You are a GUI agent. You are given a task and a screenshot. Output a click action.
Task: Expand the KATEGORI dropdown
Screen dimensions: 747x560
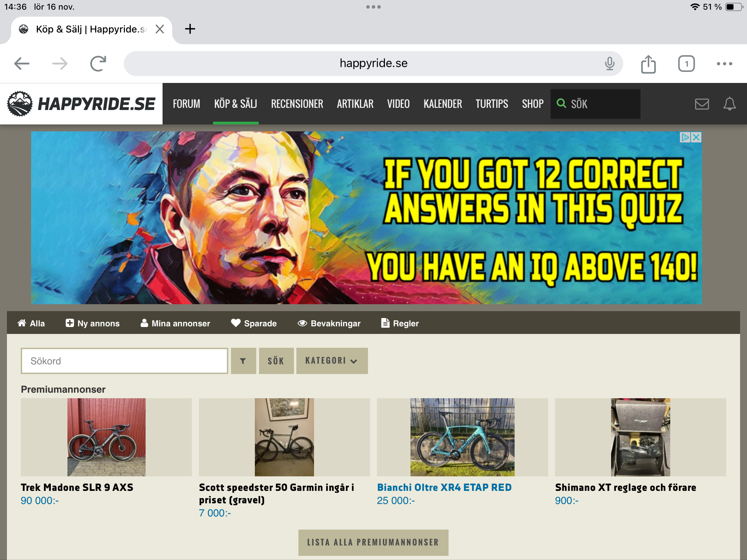pos(332,361)
